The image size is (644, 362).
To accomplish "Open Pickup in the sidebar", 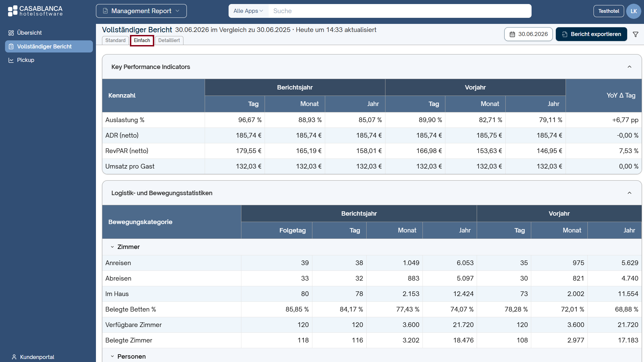I will (49, 60).
